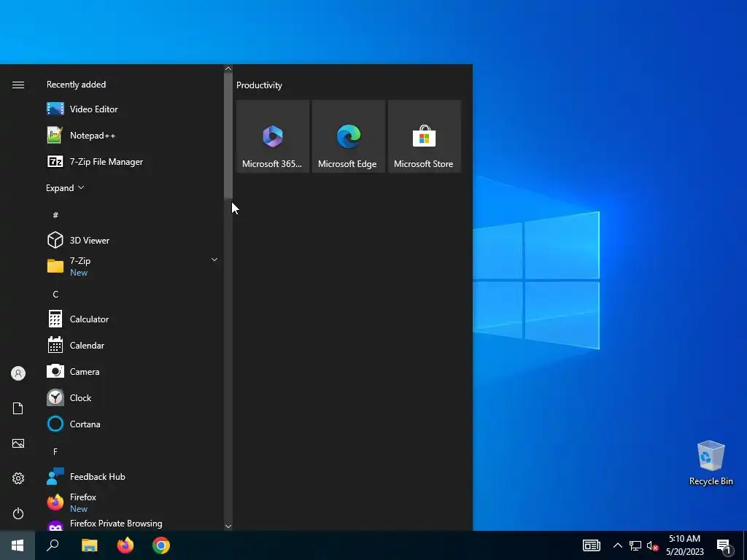Open the Microsoft Store tile
The image size is (747, 560).
(424, 136)
